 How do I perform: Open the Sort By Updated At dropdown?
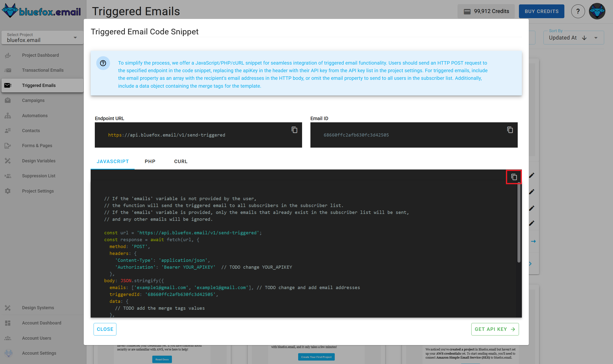point(574,38)
